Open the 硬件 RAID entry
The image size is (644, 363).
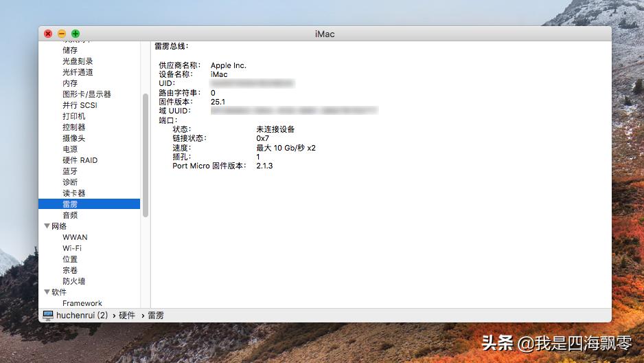(x=80, y=160)
